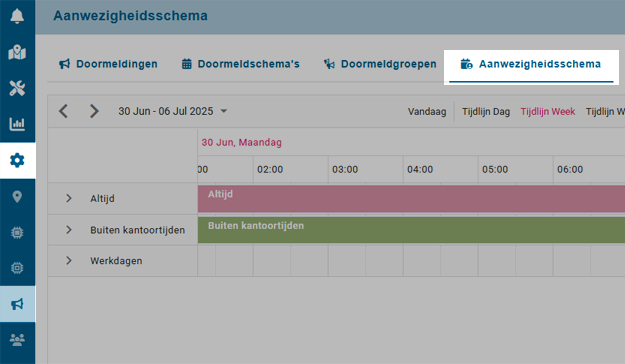Viewport: 625px width, 364px height.
Task: Switch to the Doormeldschema's tab
Action: 241,64
